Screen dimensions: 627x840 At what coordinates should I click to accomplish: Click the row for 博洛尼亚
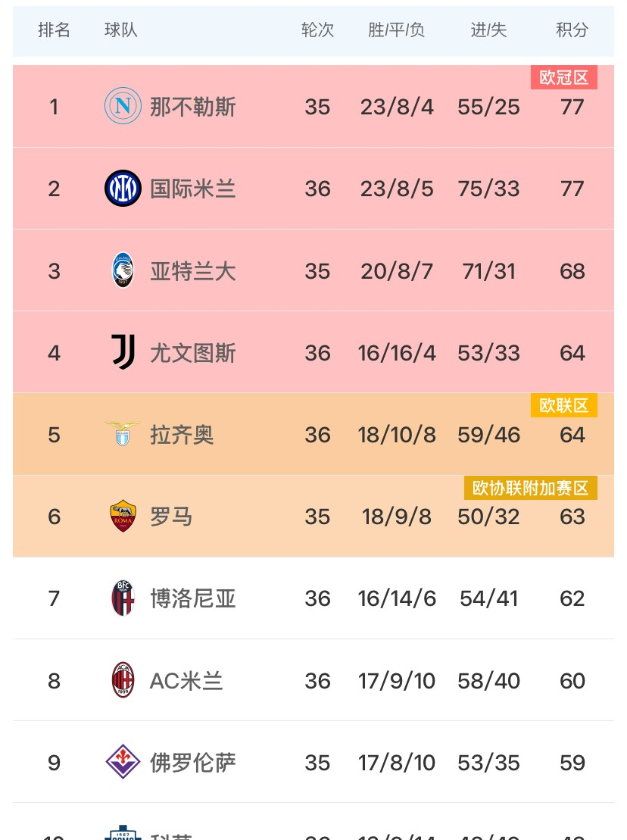(x=313, y=598)
